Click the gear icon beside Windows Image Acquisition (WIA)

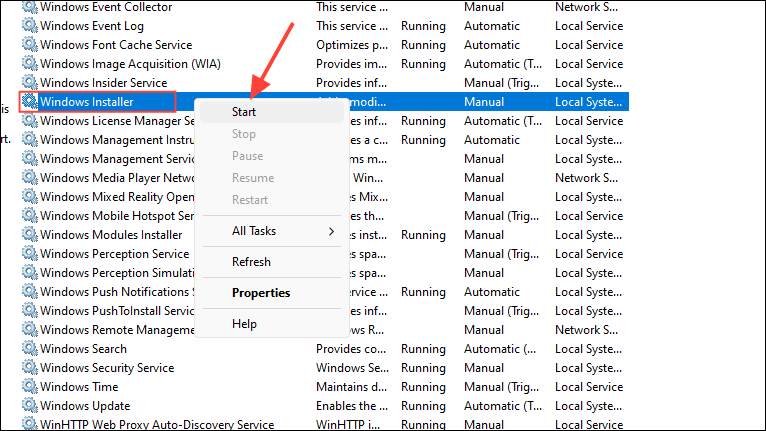[x=30, y=64]
